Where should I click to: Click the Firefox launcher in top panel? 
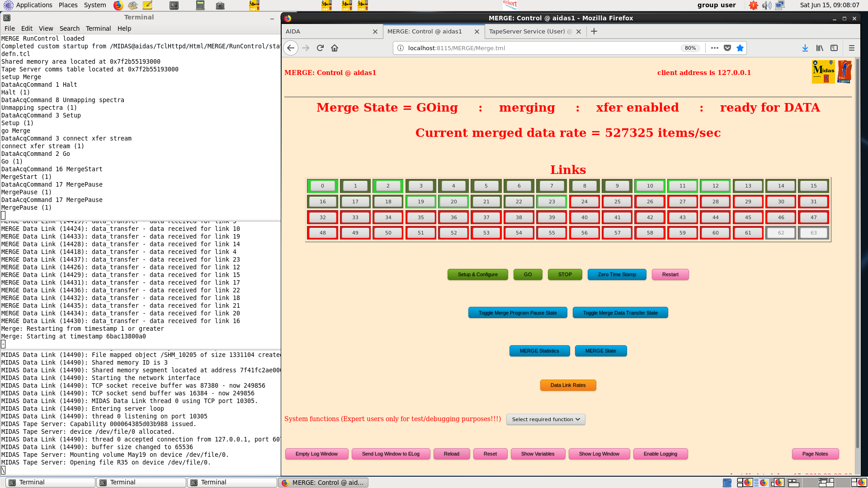click(118, 5)
